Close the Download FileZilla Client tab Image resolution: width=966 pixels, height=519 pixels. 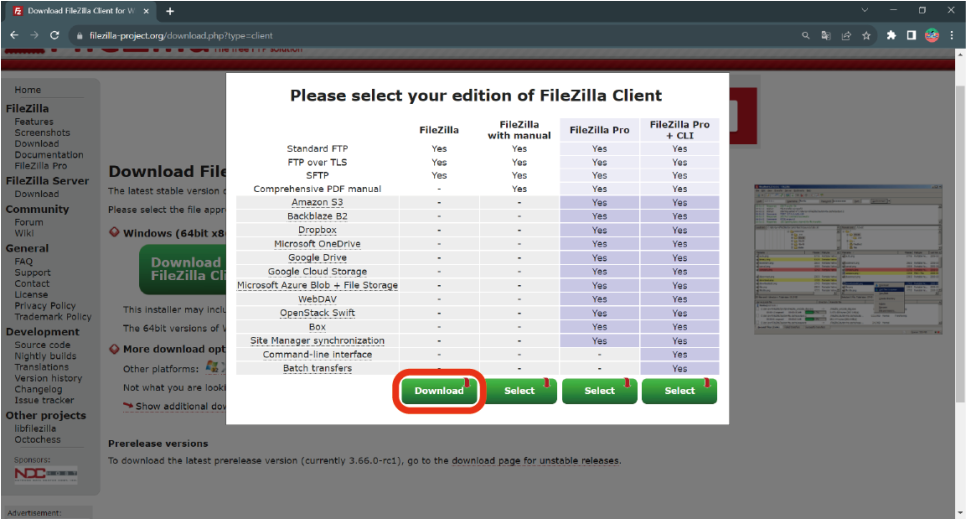146,11
